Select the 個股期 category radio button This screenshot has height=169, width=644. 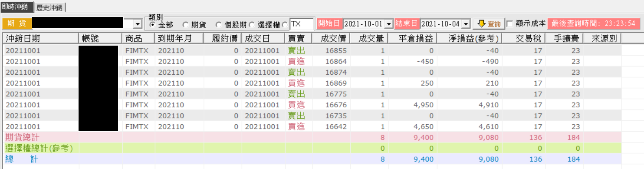(219, 24)
